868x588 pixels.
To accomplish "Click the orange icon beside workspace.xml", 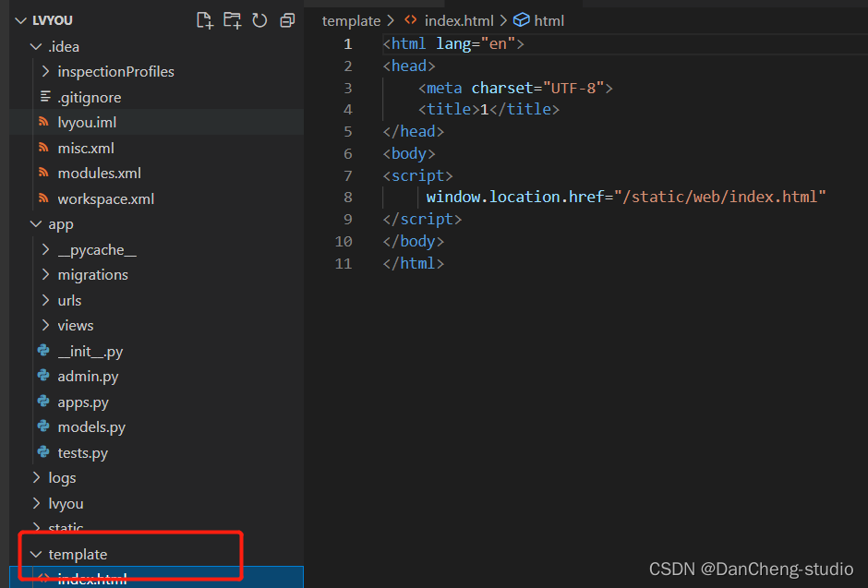I will pyautogui.click(x=43, y=198).
